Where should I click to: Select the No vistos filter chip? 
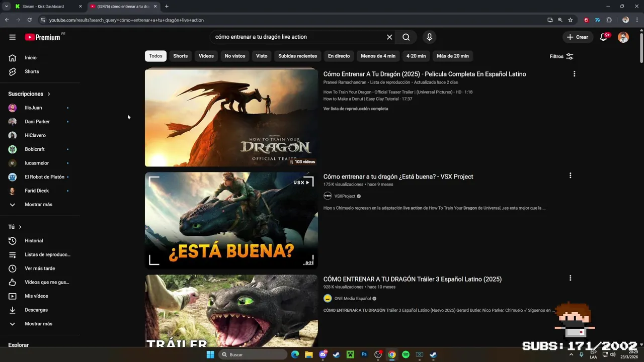click(x=235, y=56)
